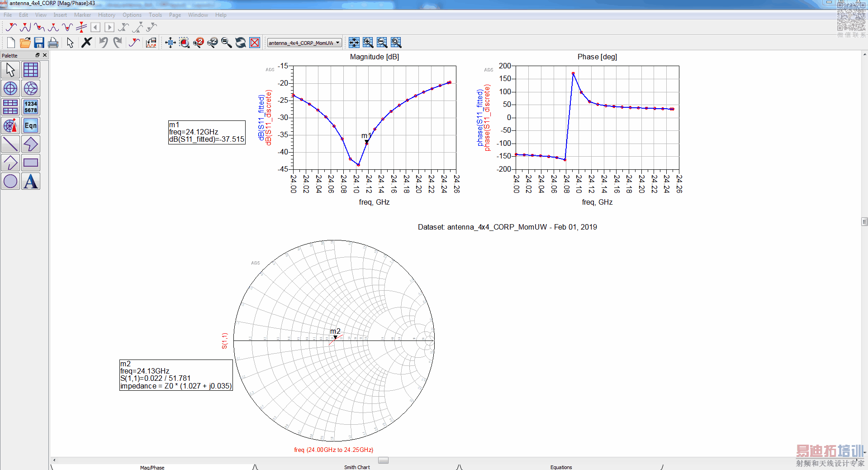Open the Marker menu
This screenshot has width=868, height=470.
point(82,15)
